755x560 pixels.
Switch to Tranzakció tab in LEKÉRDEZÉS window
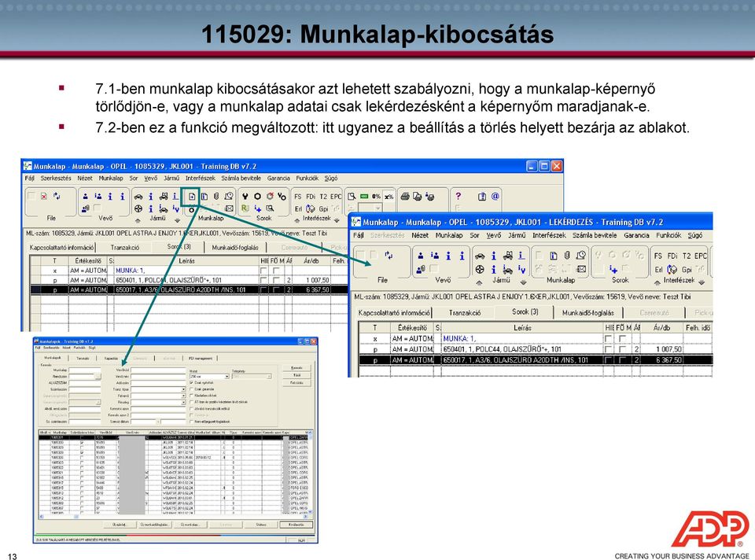click(x=465, y=312)
